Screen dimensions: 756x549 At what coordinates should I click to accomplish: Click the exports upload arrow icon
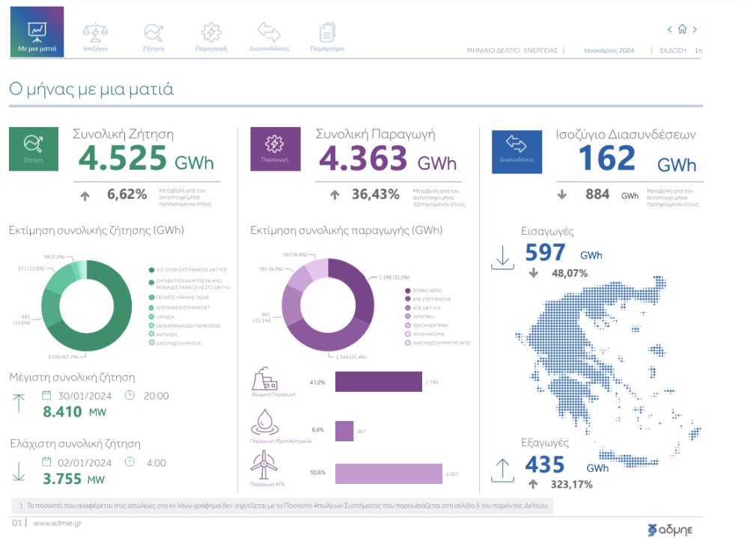(502, 470)
